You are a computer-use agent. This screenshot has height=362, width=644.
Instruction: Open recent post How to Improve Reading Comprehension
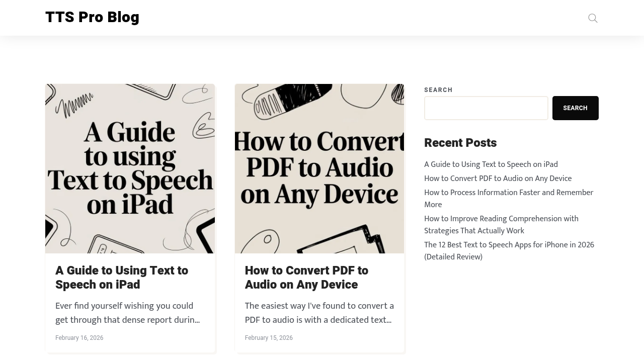(501, 225)
